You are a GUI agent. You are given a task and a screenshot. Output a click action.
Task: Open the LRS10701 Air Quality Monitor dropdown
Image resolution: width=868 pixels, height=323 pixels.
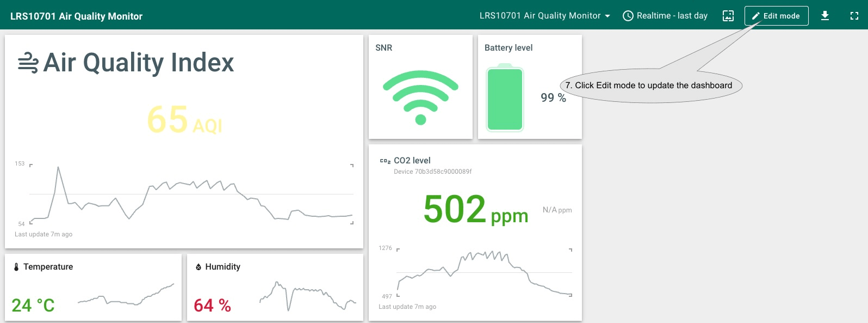coord(544,16)
